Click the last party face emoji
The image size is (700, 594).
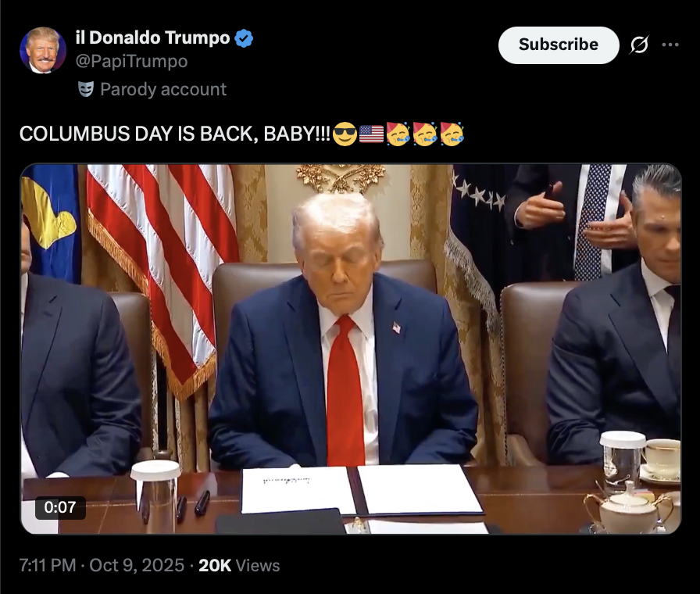coord(452,134)
